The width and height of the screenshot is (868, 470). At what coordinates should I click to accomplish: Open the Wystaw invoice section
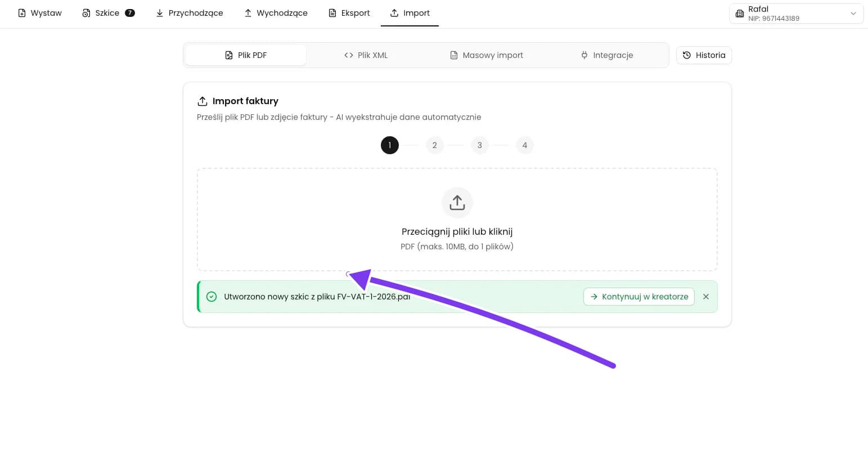pyautogui.click(x=39, y=13)
